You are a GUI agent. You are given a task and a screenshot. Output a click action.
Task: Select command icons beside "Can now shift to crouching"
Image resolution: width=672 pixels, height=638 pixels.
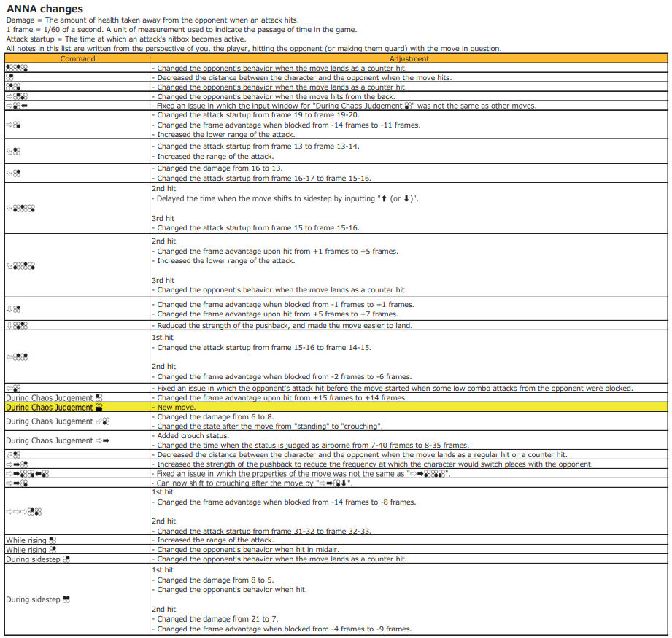[x=17, y=483]
